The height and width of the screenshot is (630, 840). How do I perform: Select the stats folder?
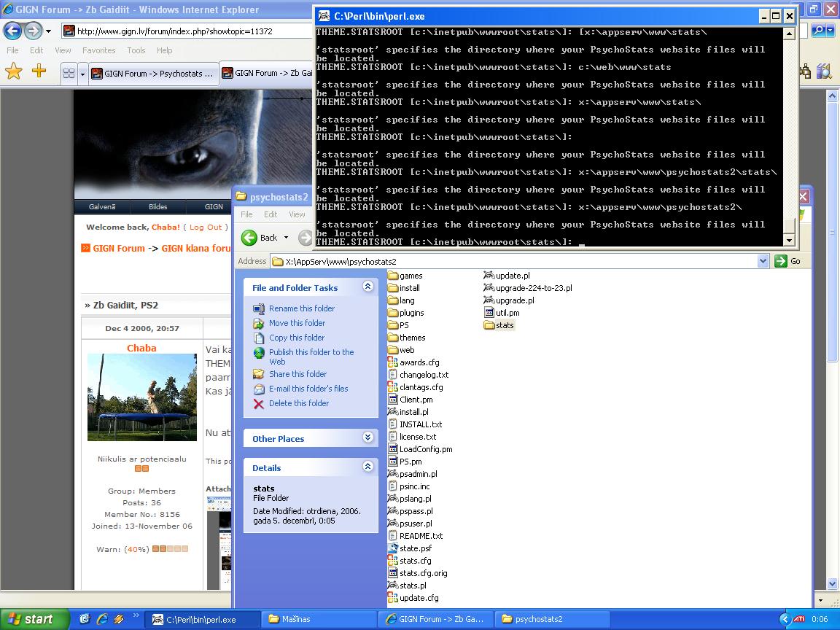[499, 325]
